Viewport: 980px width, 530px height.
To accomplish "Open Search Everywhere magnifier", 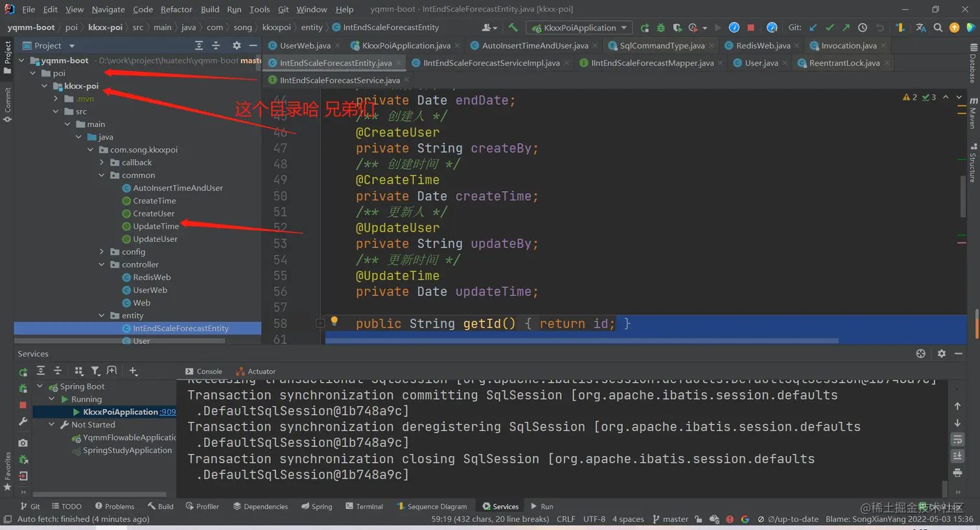I will (x=938, y=27).
